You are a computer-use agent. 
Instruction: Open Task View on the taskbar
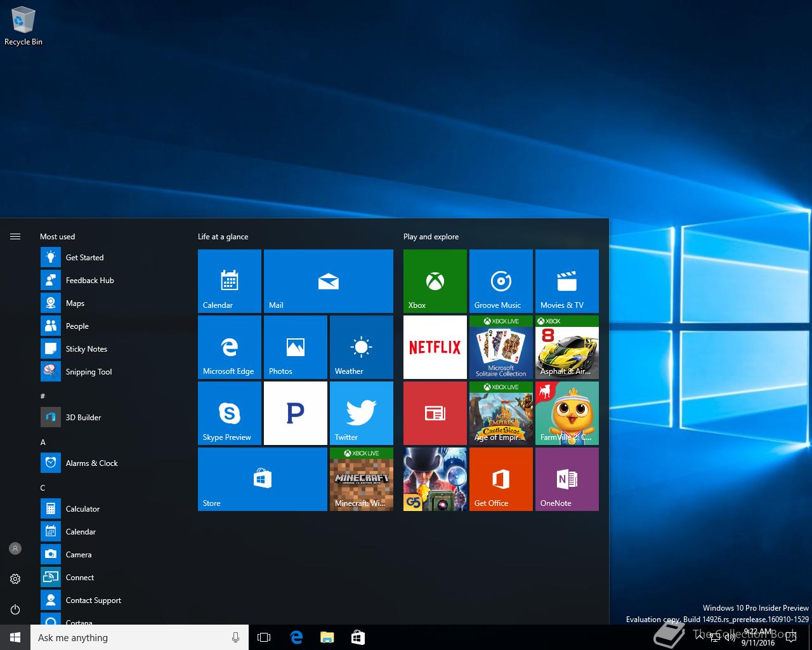point(264,637)
